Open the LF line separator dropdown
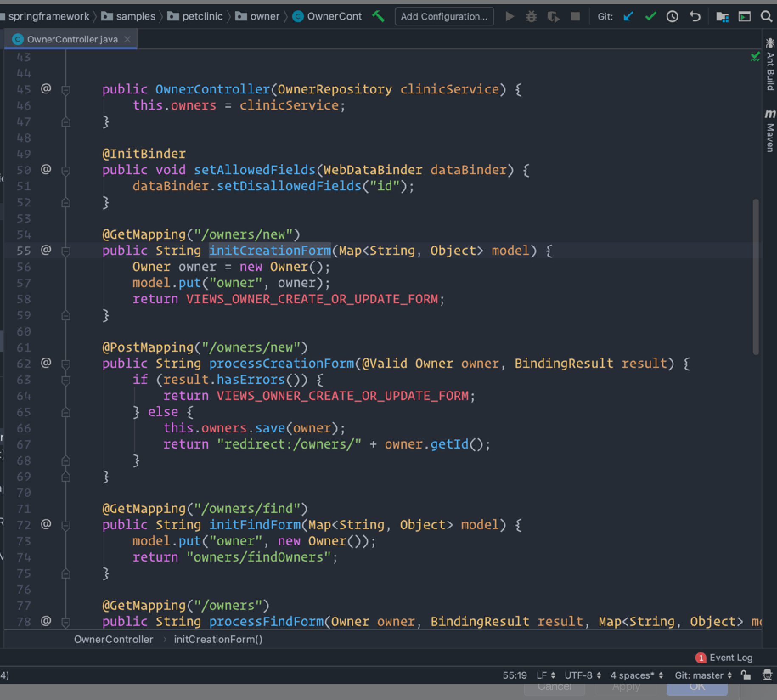This screenshot has height=700, width=777. [x=546, y=675]
